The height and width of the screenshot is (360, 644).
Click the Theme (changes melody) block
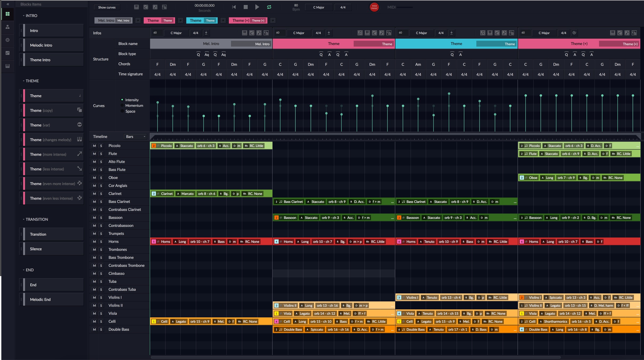(50, 140)
